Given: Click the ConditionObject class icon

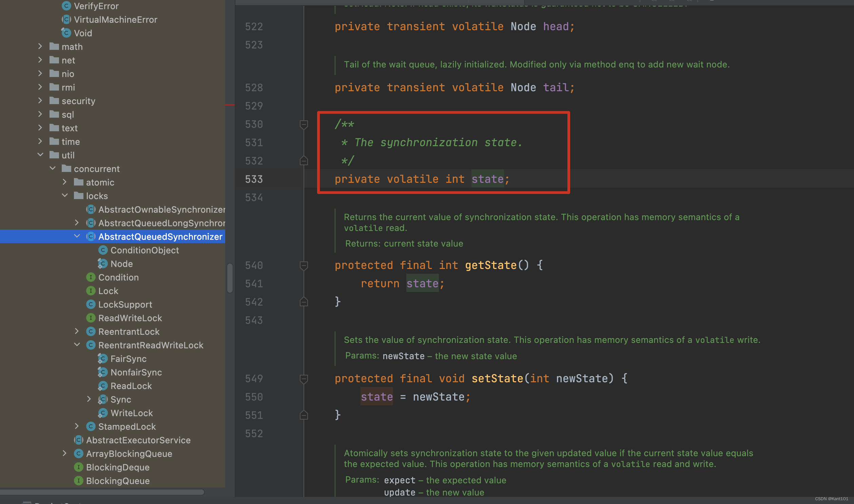Looking at the screenshot, I should [x=103, y=250].
